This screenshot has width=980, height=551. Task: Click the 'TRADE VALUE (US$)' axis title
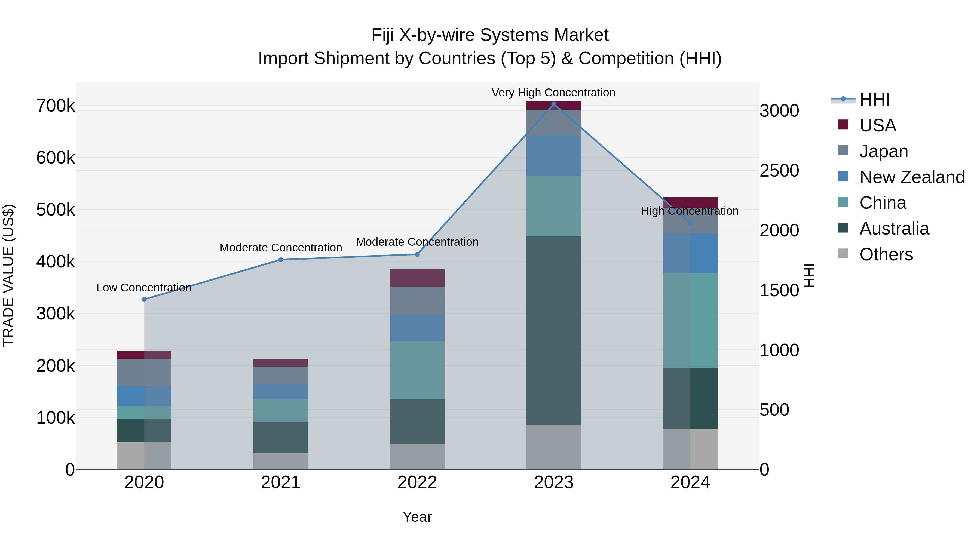pyautogui.click(x=8, y=275)
